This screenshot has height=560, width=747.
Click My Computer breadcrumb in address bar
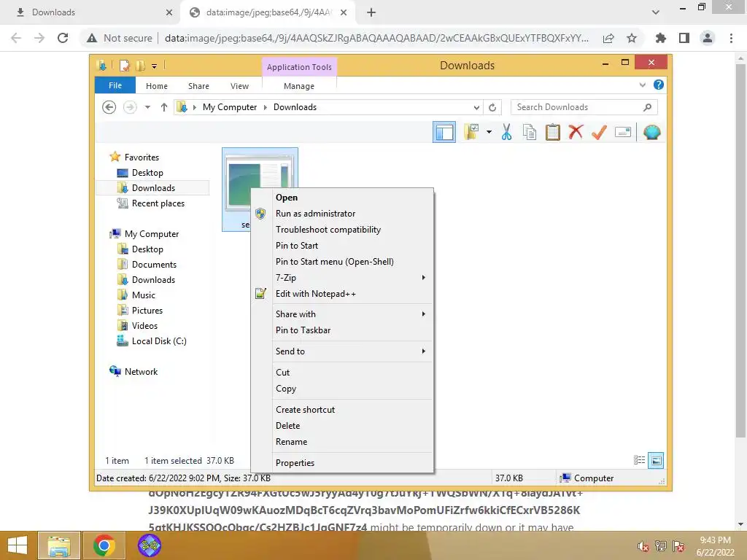[x=230, y=107]
